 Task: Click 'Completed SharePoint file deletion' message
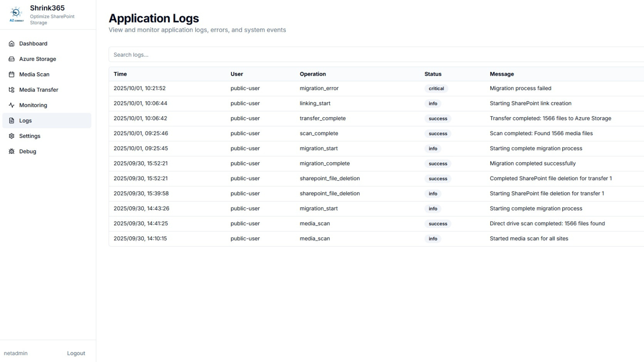(x=551, y=179)
